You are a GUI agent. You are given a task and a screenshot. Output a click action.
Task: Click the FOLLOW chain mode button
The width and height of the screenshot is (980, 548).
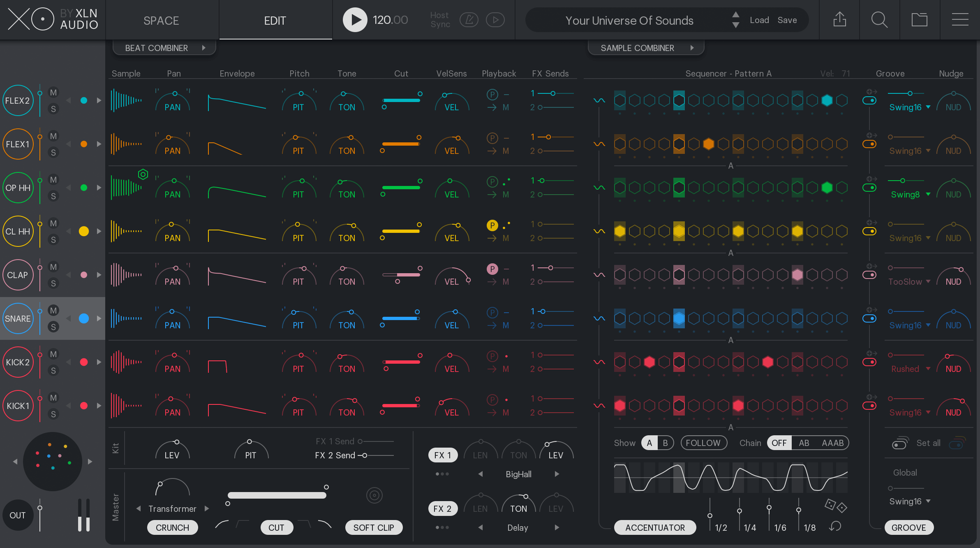point(702,443)
